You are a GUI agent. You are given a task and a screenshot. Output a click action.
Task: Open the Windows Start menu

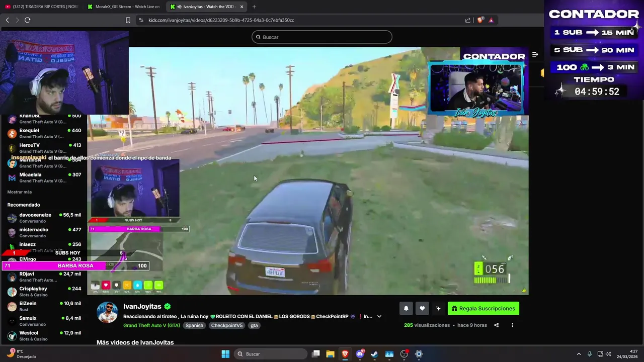pos(225,354)
